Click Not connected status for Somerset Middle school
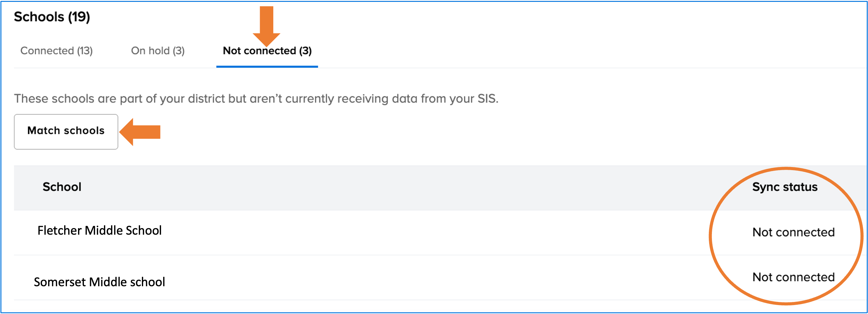The image size is (868, 314). [x=793, y=277]
